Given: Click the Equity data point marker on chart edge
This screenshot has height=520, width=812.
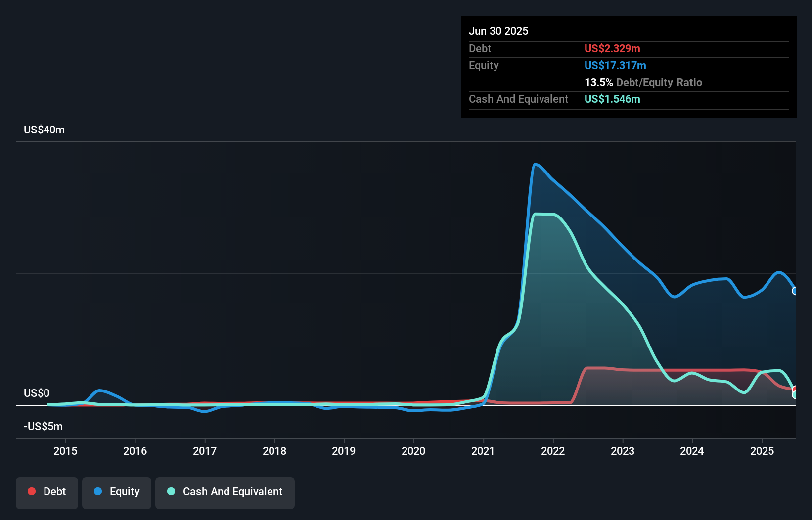Looking at the screenshot, I should coord(794,291).
